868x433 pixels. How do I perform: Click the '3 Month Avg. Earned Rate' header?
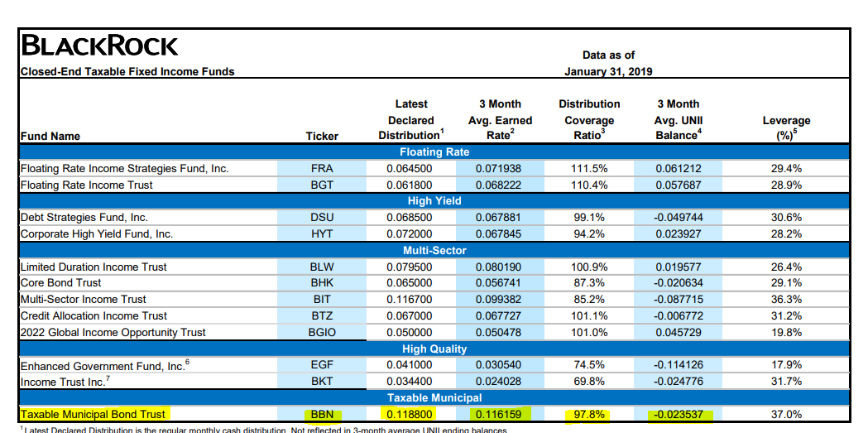click(x=501, y=119)
